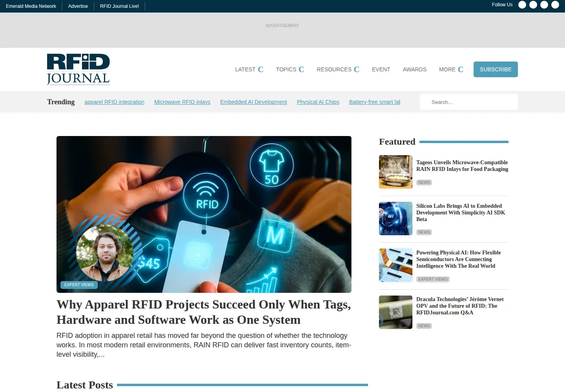Open the Advertise link in top bar

click(x=78, y=6)
